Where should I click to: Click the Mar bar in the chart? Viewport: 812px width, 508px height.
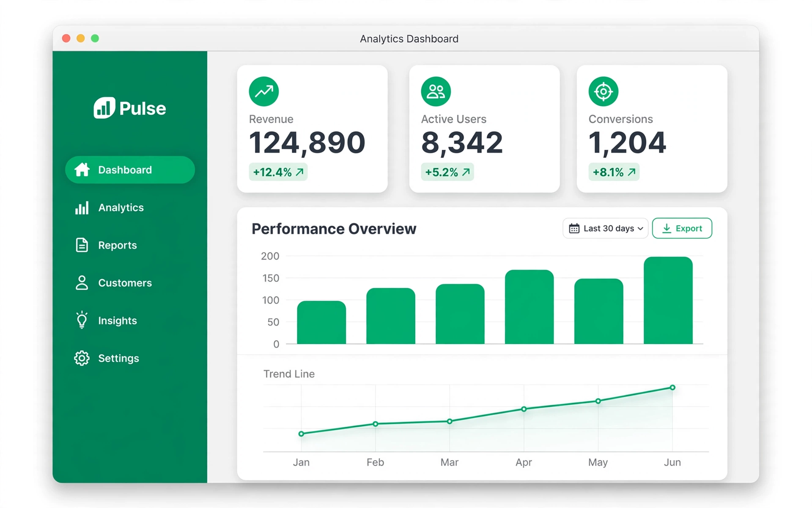tap(460, 314)
